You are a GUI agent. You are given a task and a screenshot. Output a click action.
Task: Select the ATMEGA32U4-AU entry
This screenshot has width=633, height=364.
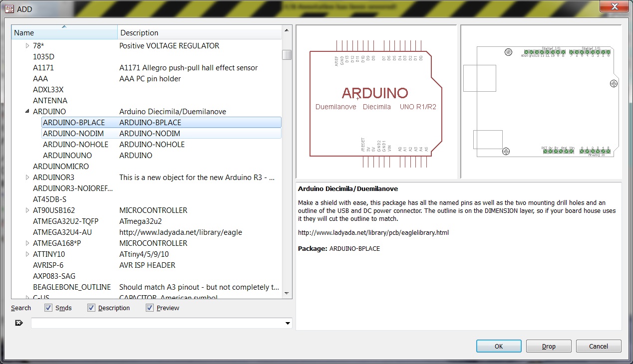point(62,232)
